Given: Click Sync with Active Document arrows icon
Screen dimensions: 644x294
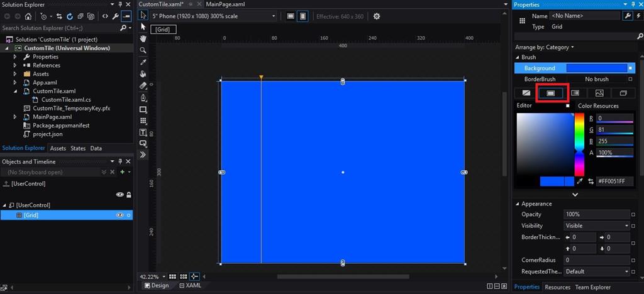Looking at the screenshot, I should point(59,17).
